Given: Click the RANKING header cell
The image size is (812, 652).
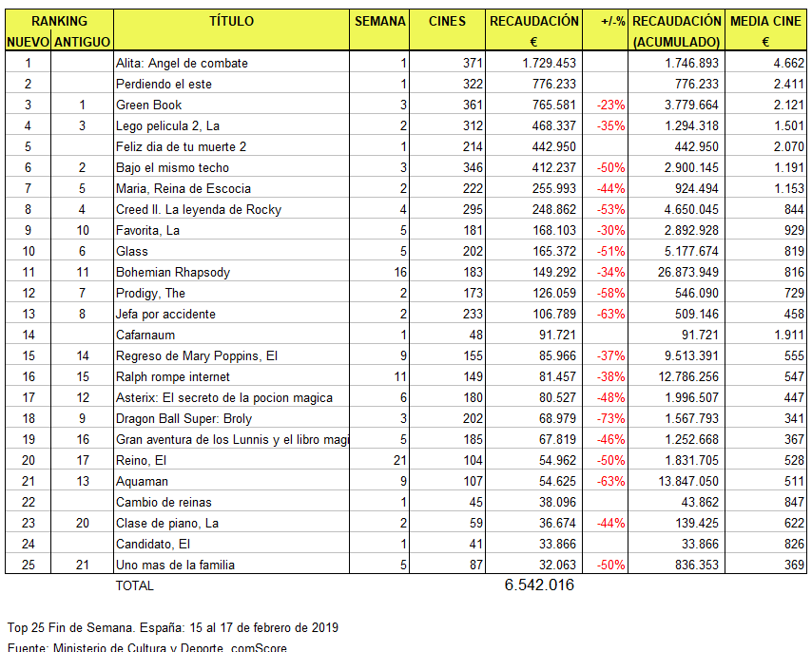Looking at the screenshot, I should 58,21.
